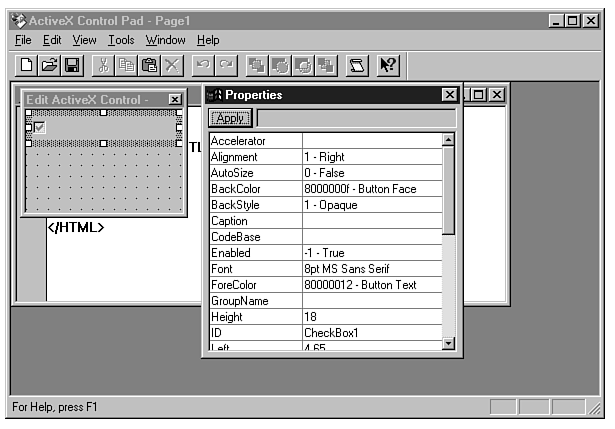
Task: Click the New document toolbar icon
Action: pos(26,66)
